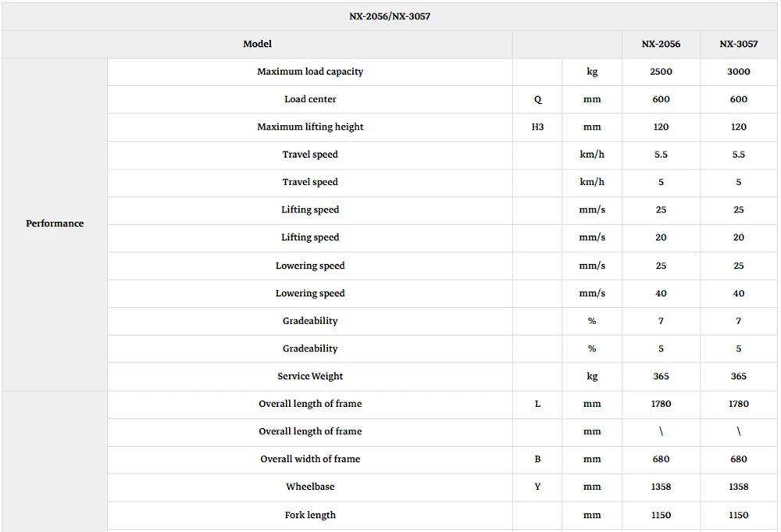Click the Maximum lifting height label

(310, 127)
